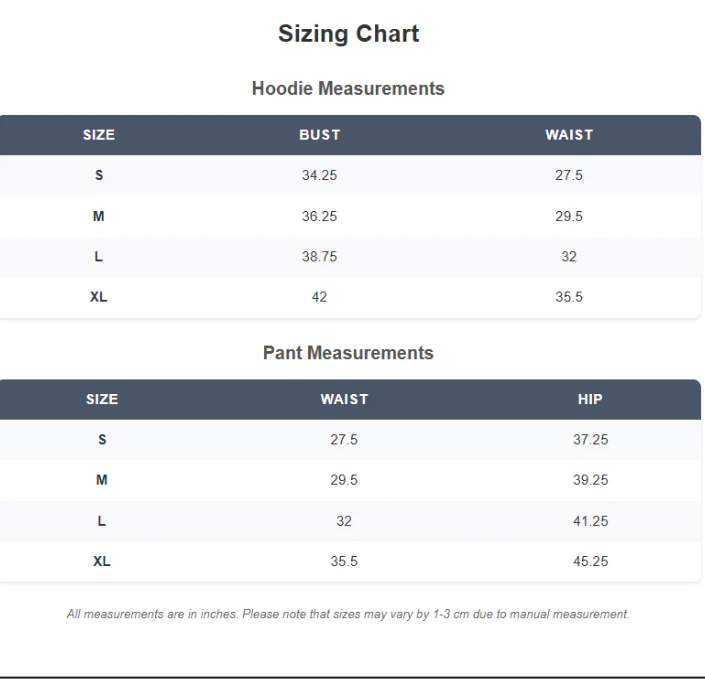Viewport: 705px width, 685px height.
Task: Click the hoodie BUST column header
Action: point(319,135)
